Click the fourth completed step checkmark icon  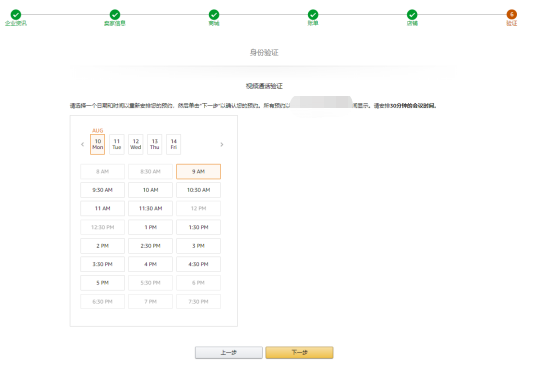click(313, 14)
